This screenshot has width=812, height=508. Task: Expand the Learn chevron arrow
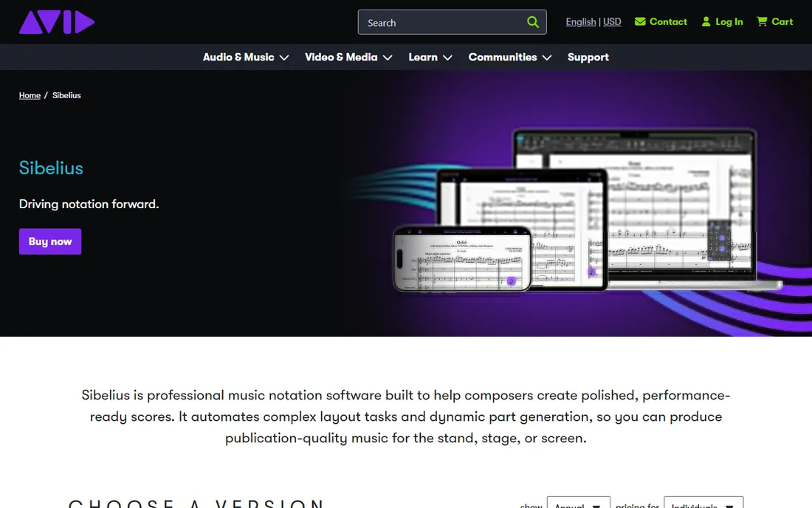coord(447,58)
